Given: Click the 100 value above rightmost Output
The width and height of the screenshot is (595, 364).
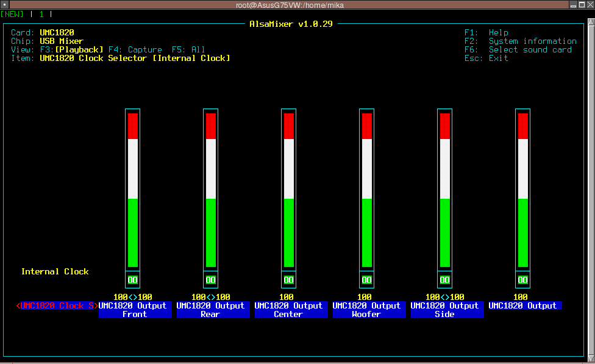Looking at the screenshot, I should 521,297.
